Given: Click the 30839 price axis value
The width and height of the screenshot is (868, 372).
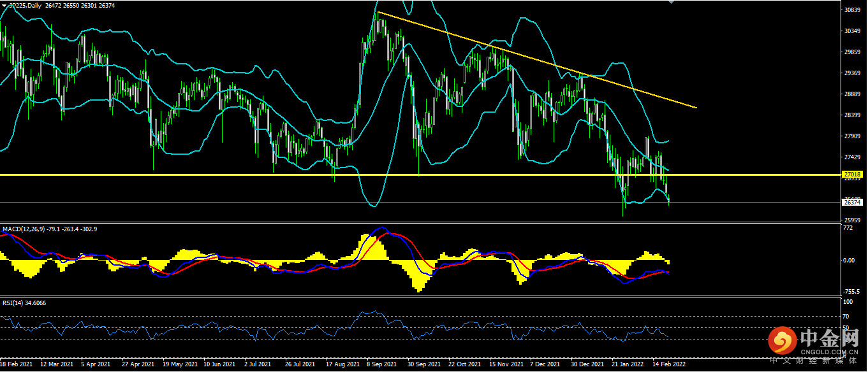Looking at the screenshot, I should 852,10.
